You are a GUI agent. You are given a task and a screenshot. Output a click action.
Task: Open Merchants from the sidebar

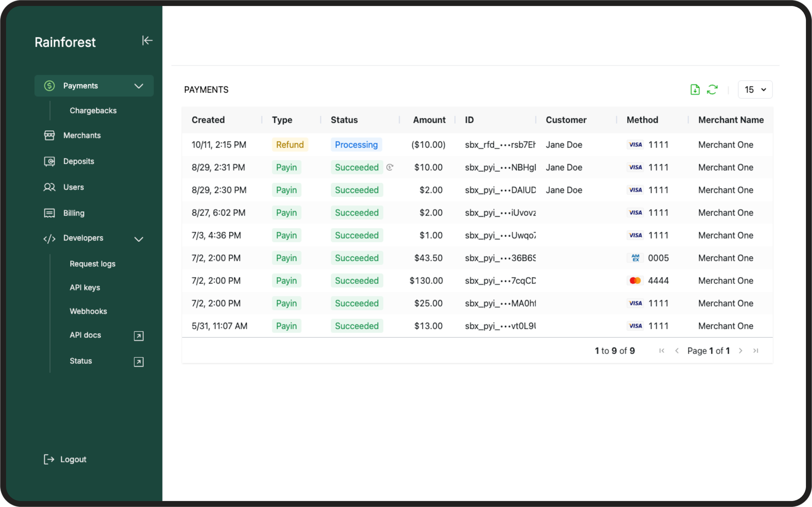point(82,136)
